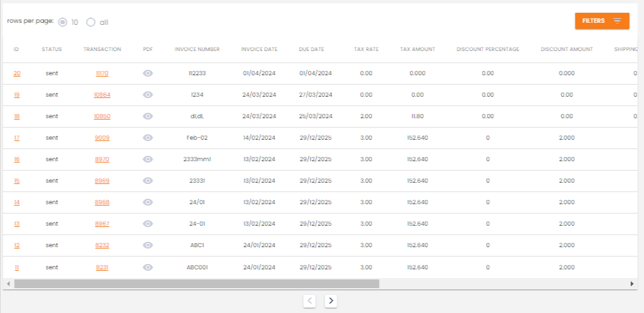
Task: Open PDF preview for invoice dl,dl,
Action: click(x=148, y=116)
